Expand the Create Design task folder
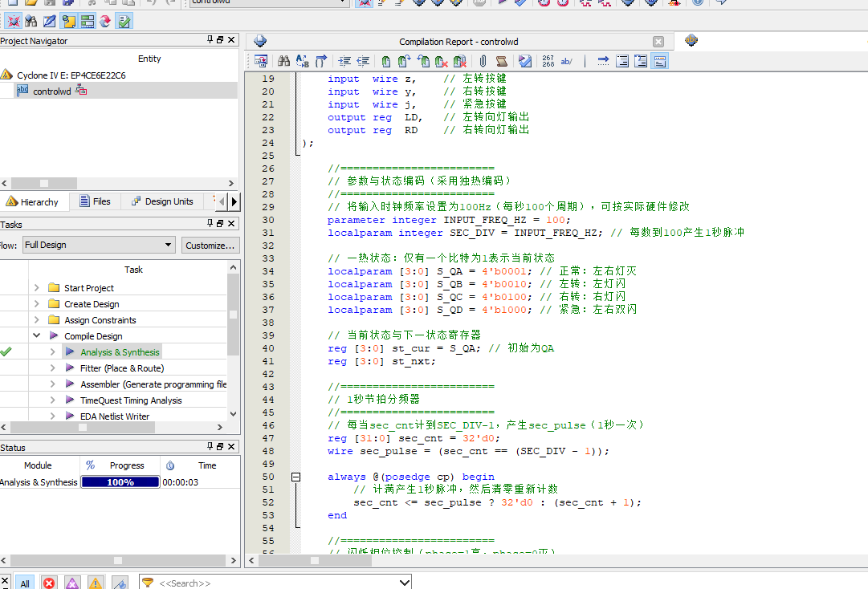Screen dimensions: 868x589 pos(37,303)
